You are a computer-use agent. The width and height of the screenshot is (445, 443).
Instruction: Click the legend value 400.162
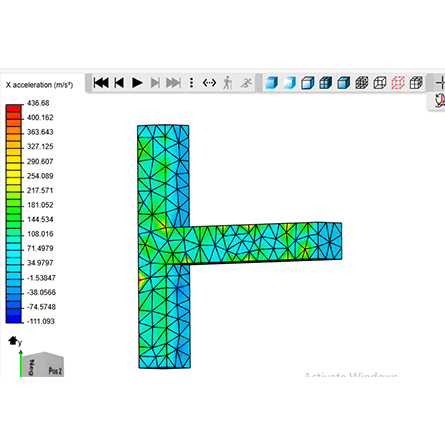[x=40, y=117]
